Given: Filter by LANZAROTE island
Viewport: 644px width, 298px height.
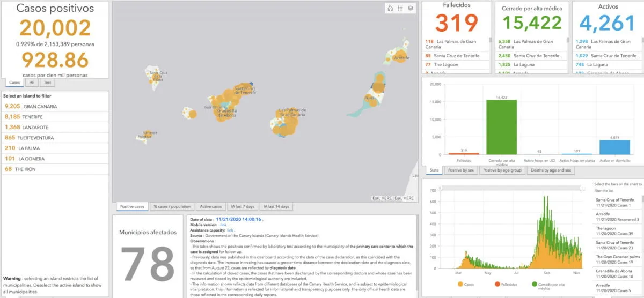Looking at the screenshot, I should point(56,127).
